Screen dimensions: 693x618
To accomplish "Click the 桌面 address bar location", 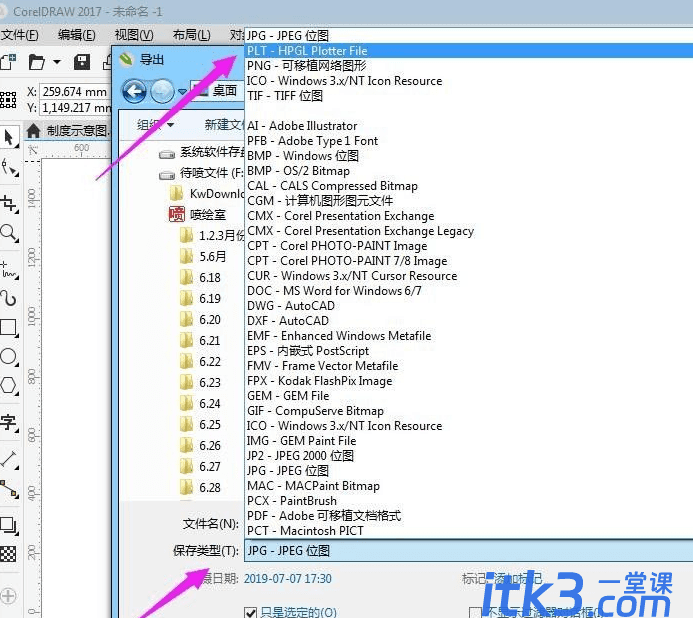I will [225, 91].
